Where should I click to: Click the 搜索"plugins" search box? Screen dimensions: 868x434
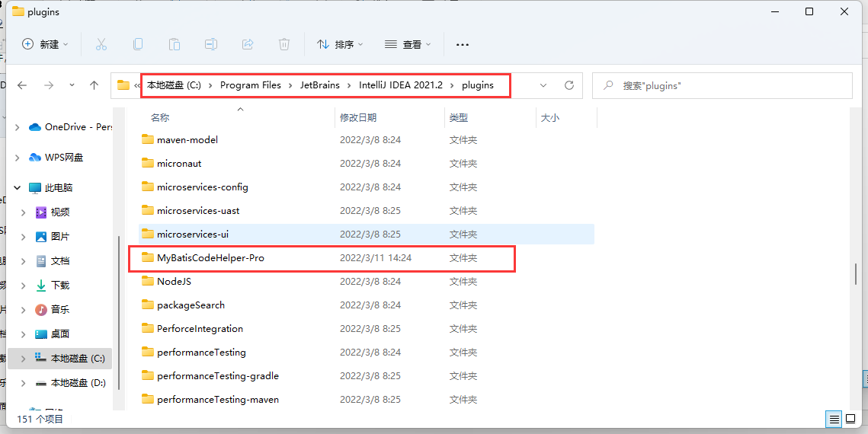(x=722, y=86)
